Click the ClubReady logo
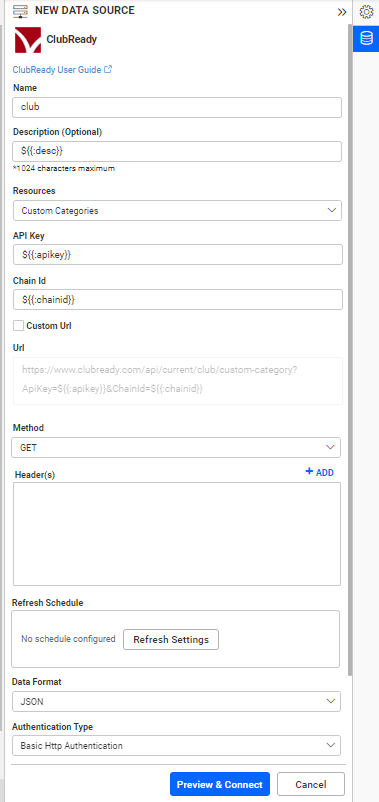Image resolution: width=379 pixels, height=802 pixels. [x=28, y=40]
